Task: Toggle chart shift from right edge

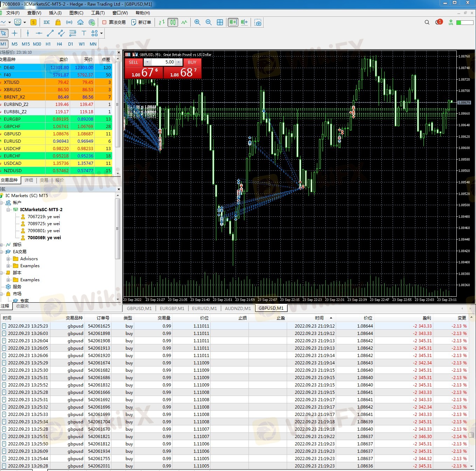Action: [x=245, y=22]
